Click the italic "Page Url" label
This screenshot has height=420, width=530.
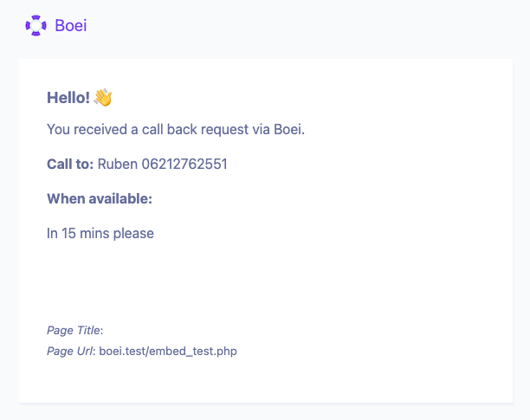point(71,351)
